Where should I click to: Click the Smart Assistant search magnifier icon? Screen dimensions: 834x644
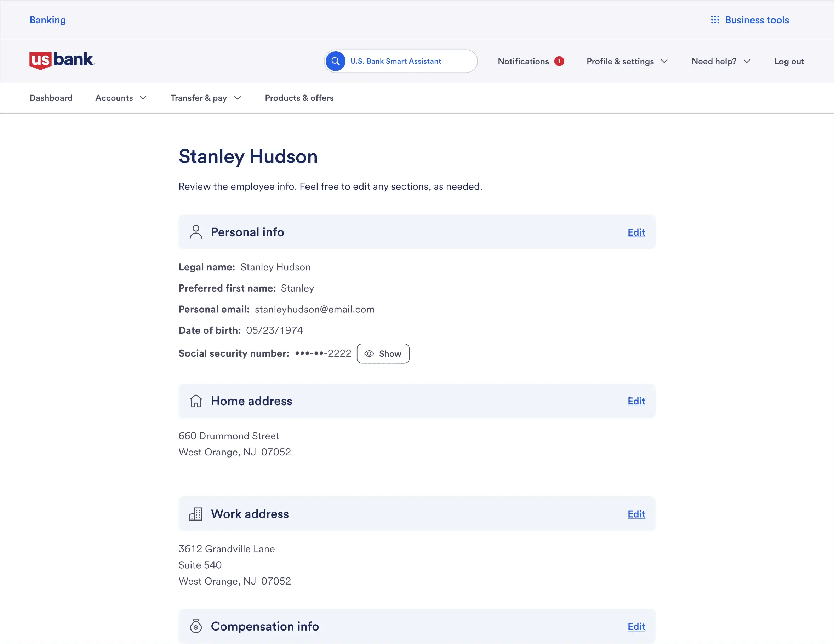(x=335, y=61)
